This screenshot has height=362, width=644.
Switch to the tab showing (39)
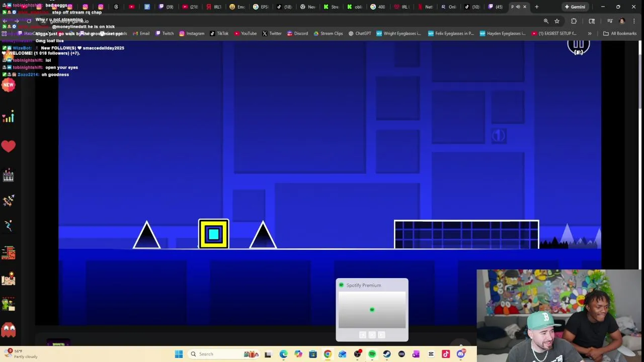[x=166, y=7]
